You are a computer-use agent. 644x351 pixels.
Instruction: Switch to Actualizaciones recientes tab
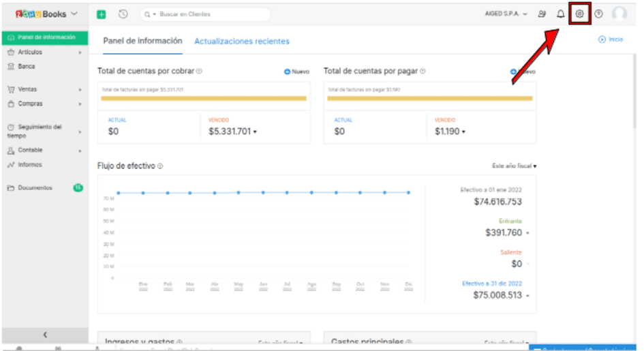tap(242, 42)
